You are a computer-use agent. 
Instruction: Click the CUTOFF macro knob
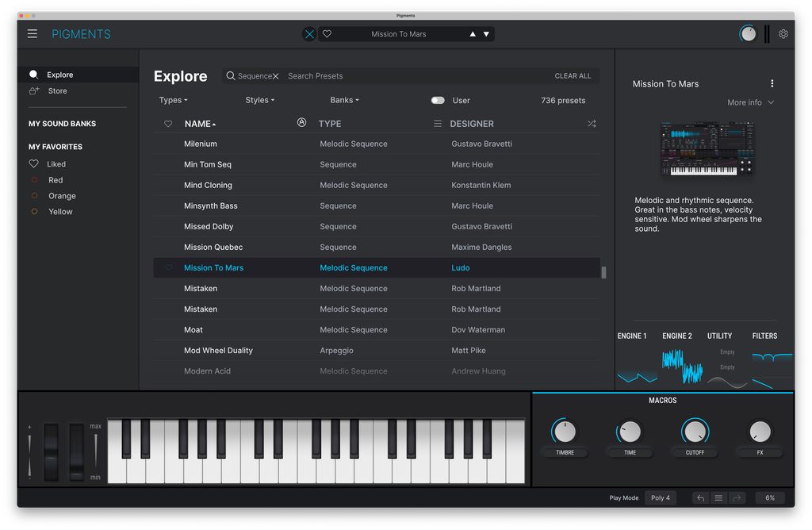coord(695,431)
